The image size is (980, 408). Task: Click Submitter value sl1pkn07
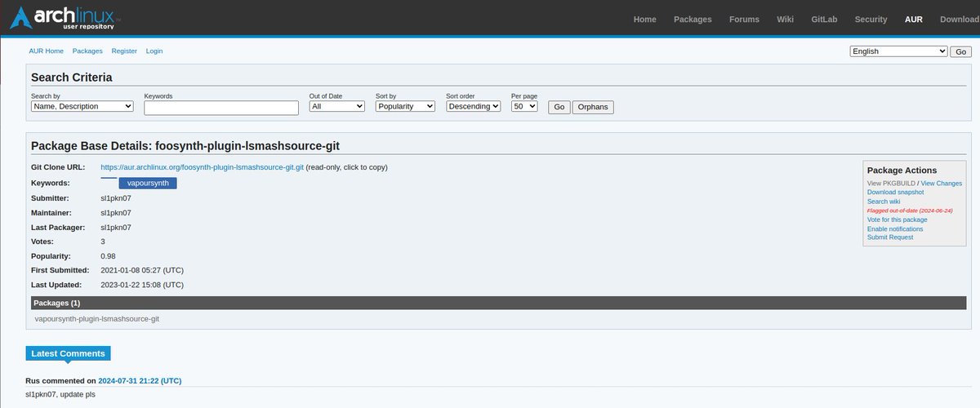(116, 197)
